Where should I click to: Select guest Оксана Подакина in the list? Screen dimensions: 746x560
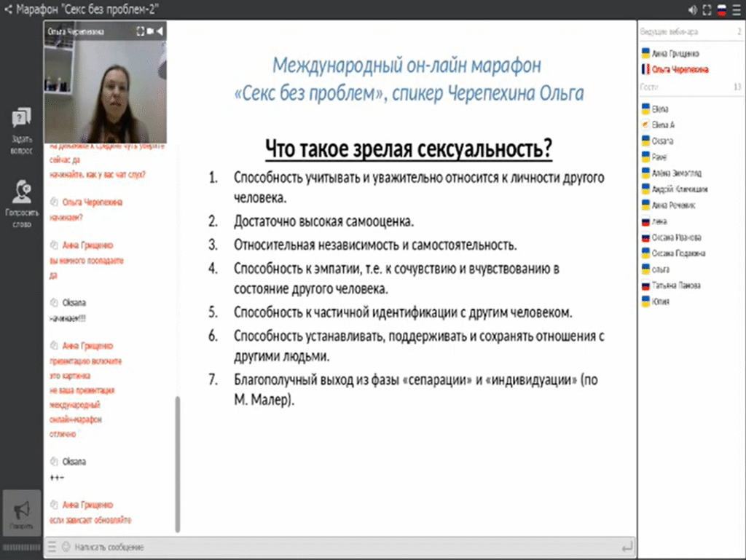point(678,253)
